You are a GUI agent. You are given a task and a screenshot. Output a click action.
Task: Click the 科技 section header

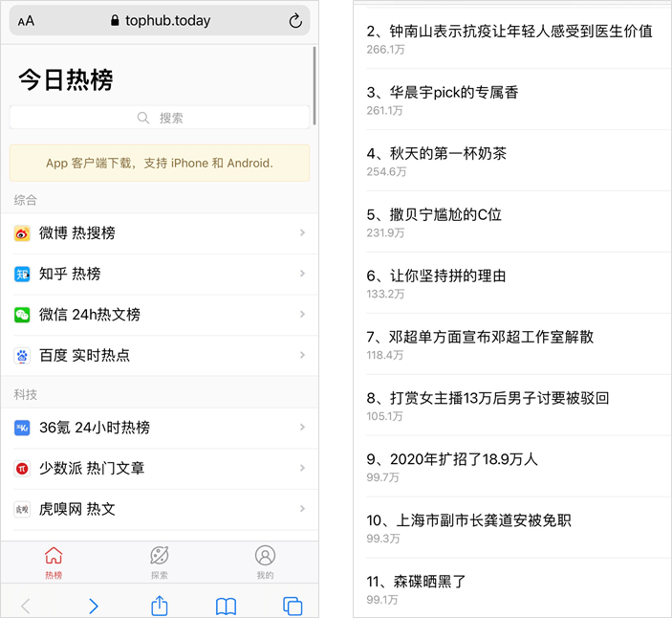pyautogui.click(x=25, y=394)
